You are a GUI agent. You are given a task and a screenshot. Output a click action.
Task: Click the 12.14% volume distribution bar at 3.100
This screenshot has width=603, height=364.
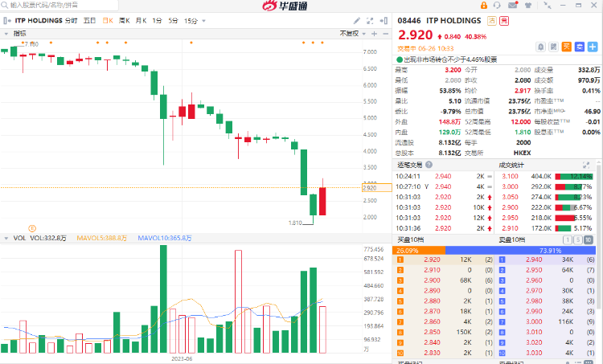click(573, 177)
